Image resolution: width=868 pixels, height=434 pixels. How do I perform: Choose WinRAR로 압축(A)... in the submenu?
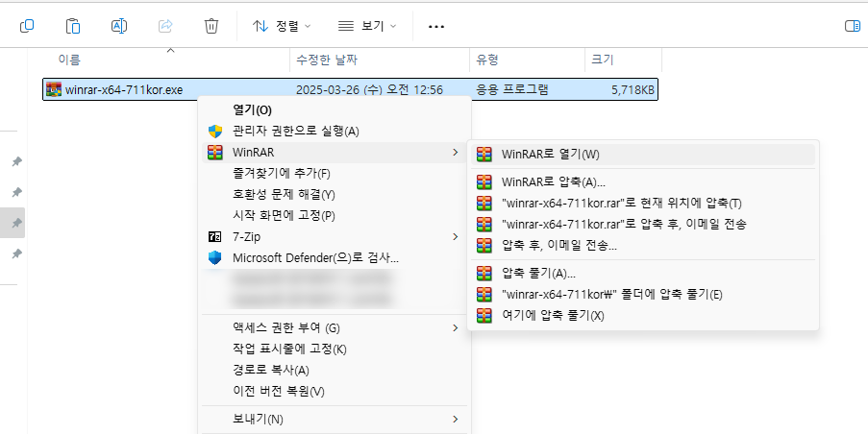coord(643,181)
